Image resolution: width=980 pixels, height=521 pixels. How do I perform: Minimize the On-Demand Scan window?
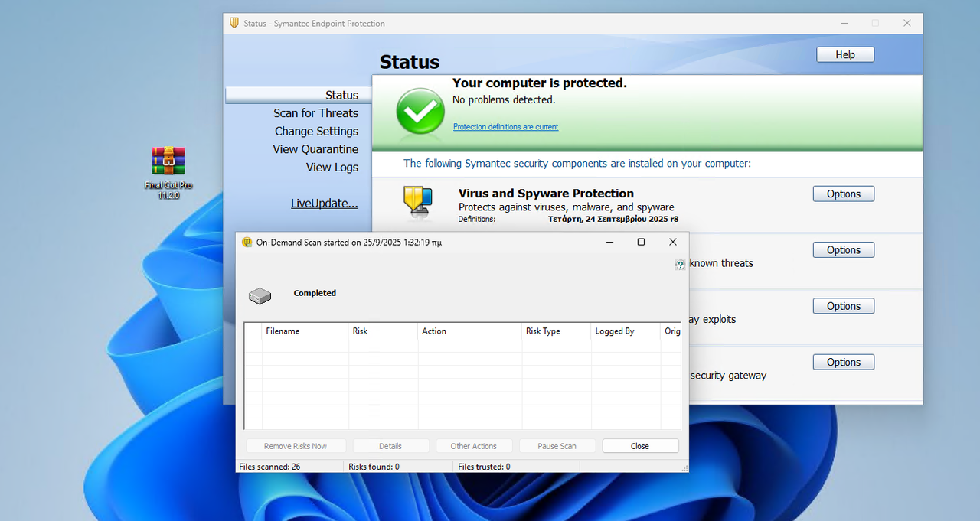click(610, 242)
